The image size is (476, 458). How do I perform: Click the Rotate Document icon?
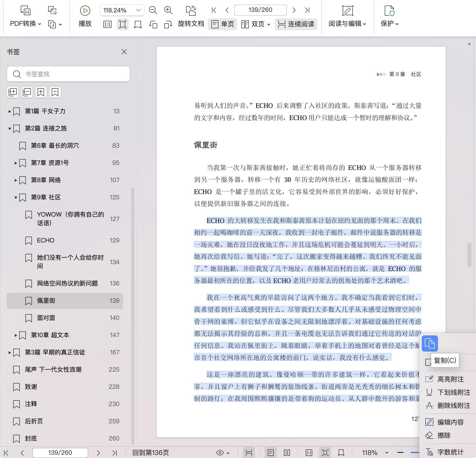(x=191, y=11)
